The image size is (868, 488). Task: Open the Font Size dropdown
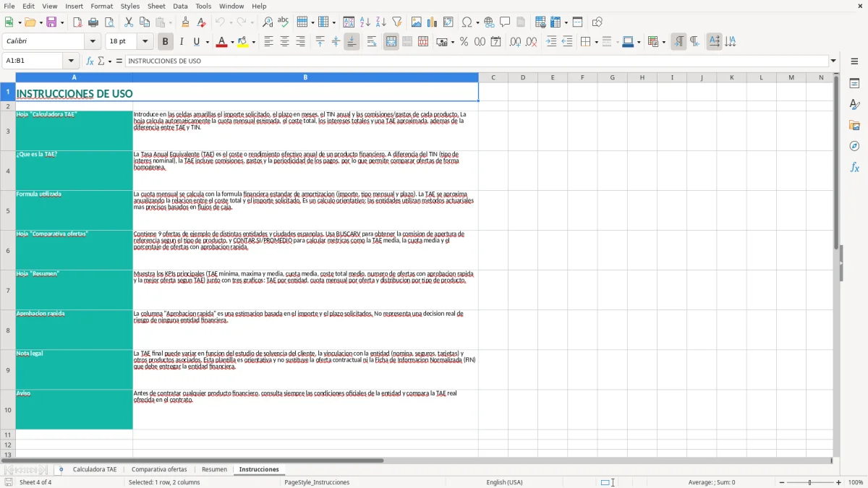145,42
